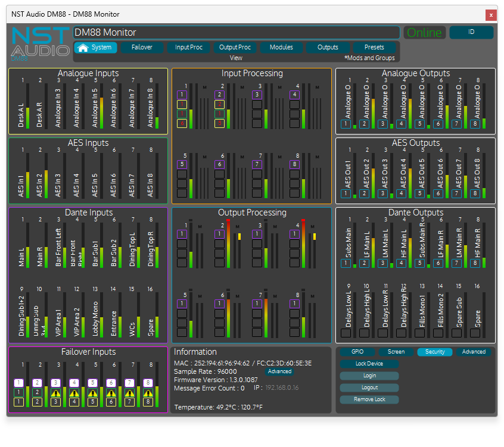Viewport: 504px width, 447px height.
Task: Click the empty routing box below Delays Low L
Action: pos(346,333)
